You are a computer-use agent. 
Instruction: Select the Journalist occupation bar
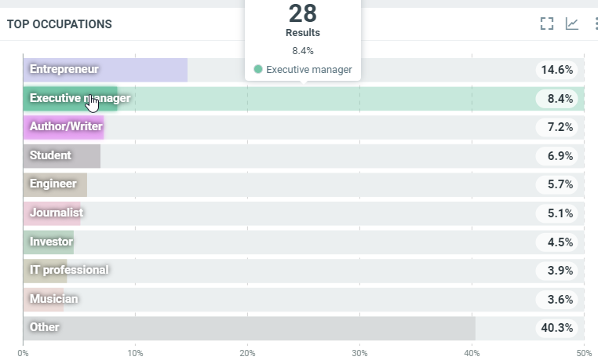pos(53,213)
